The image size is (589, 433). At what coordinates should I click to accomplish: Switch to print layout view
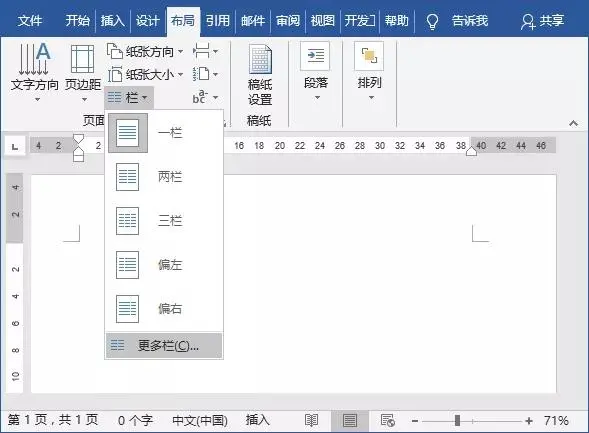350,420
